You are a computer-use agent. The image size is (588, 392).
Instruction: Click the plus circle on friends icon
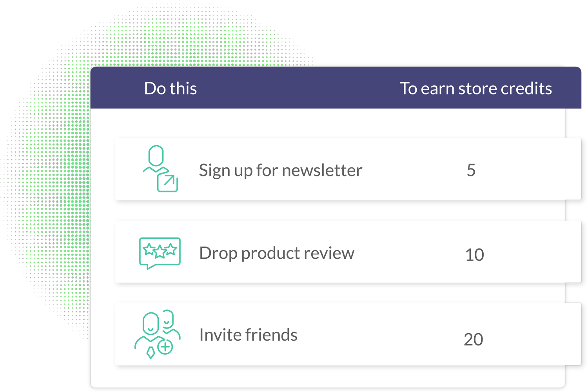pos(165,347)
